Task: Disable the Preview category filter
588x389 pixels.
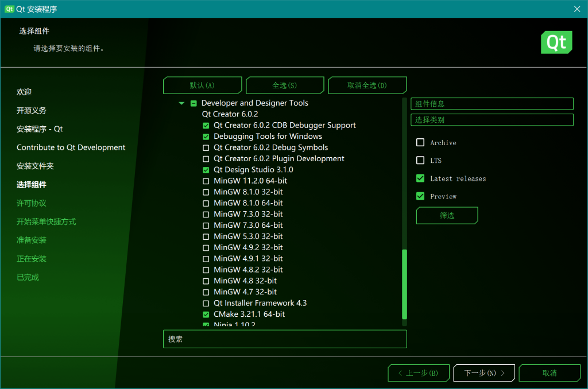Action: click(x=420, y=196)
